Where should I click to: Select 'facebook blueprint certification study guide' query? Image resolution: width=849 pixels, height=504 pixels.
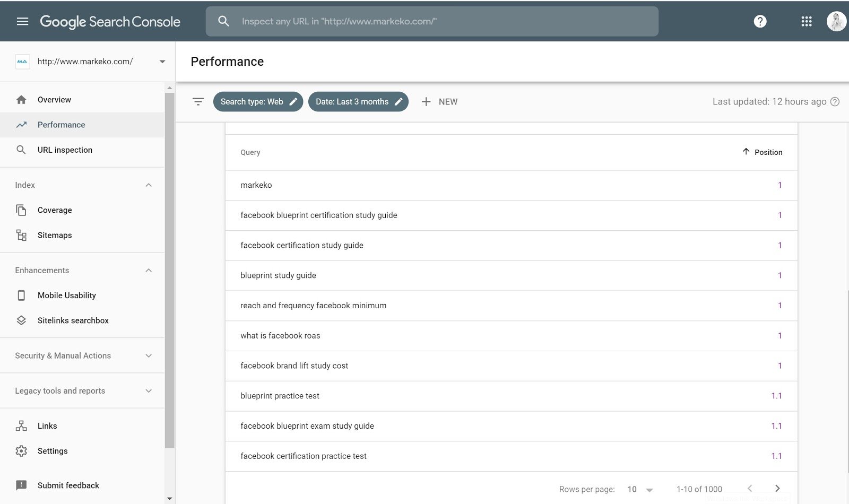(511, 215)
